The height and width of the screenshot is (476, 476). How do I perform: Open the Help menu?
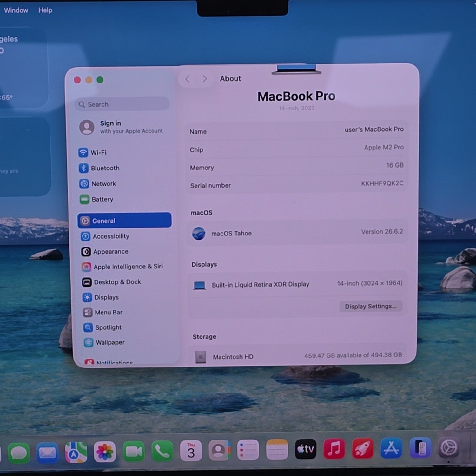[45, 10]
